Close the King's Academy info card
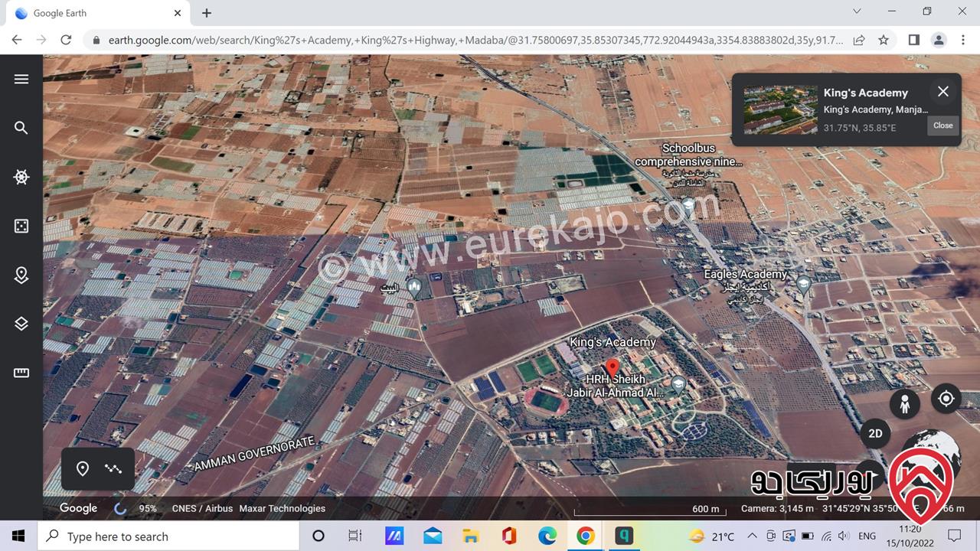Viewport: 980px width, 551px height. (943, 92)
